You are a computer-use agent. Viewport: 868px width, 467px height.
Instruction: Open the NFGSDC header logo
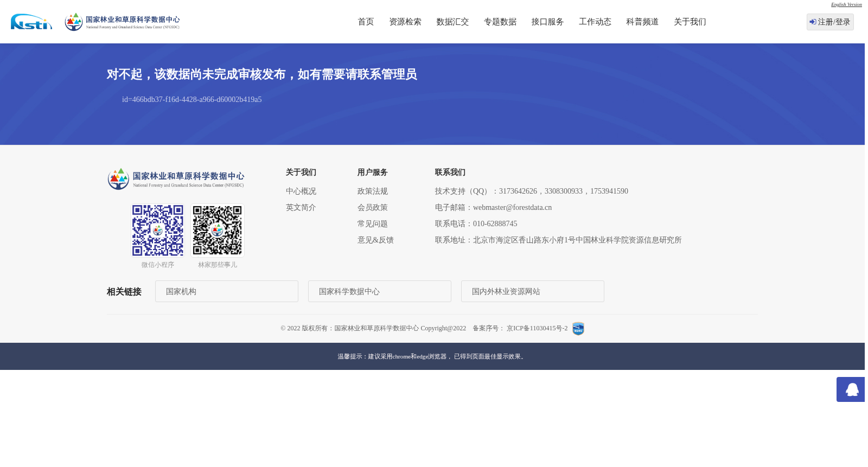point(122,22)
